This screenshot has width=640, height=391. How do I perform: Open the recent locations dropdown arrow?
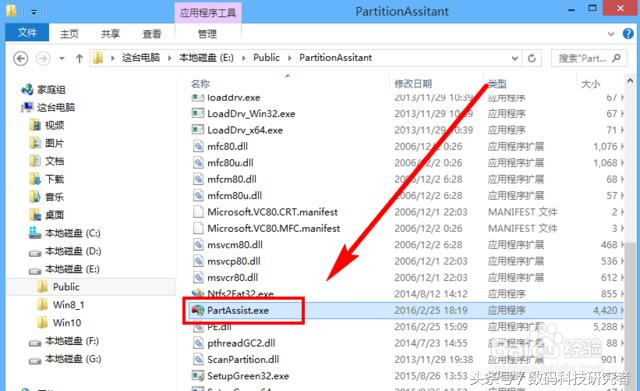pyautogui.click(x=62, y=58)
